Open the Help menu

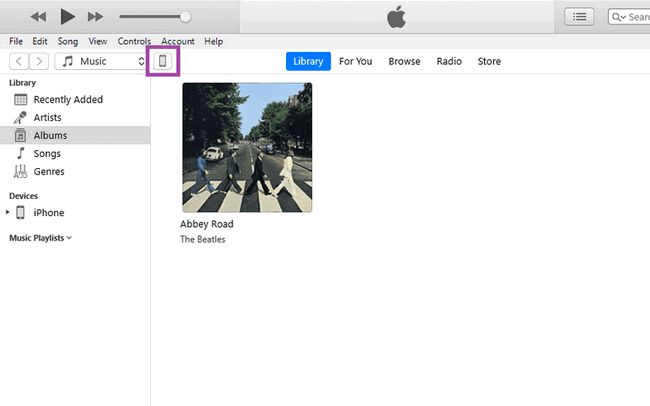[213, 41]
